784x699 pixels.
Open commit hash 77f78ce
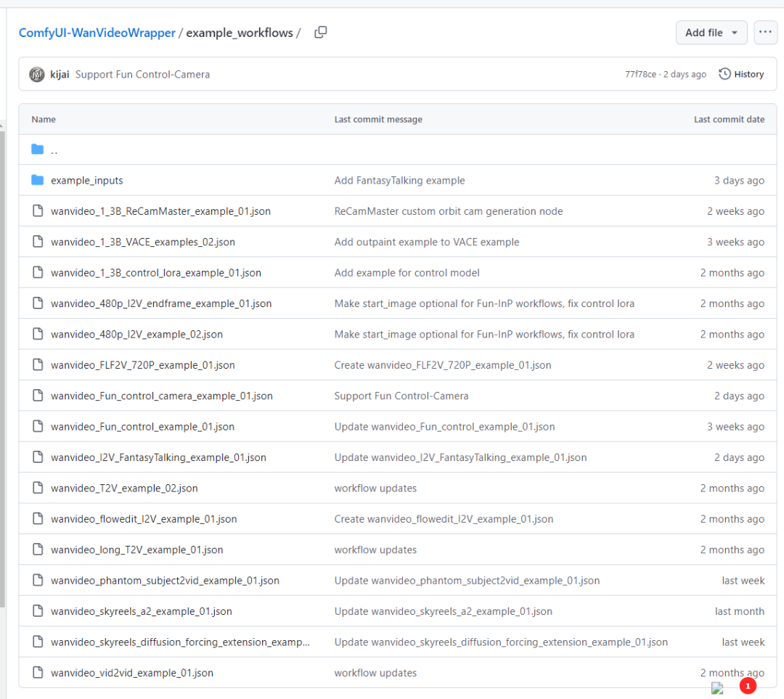click(x=640, y=75)
